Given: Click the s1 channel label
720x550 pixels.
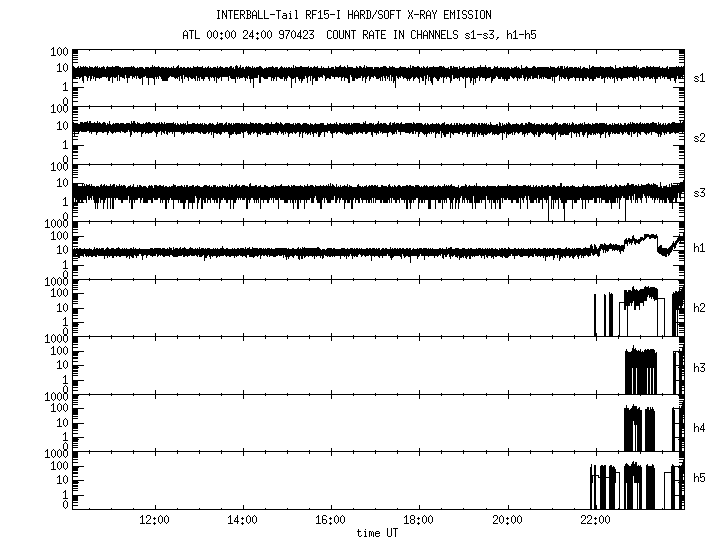Looking at the screenshot, I should (x=699, y=78).
